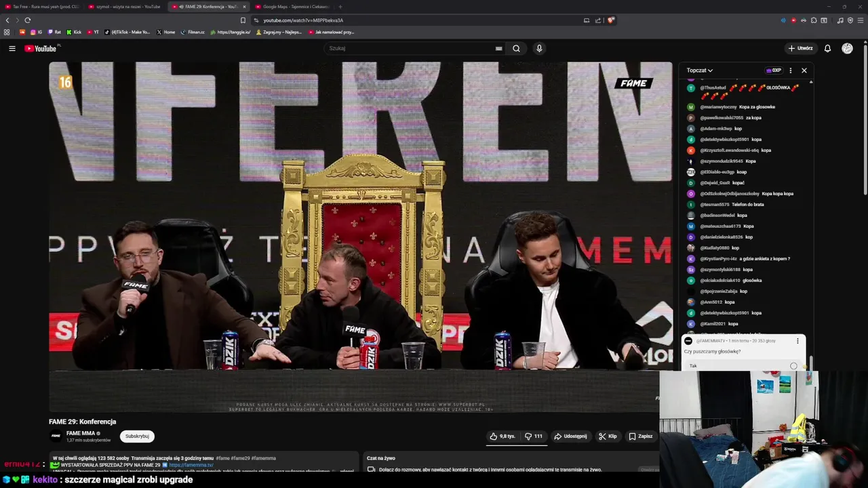Open picture-in-picture icon in address bar
Image resolution: width=868 pixels, height=488 pixels.
587,20
